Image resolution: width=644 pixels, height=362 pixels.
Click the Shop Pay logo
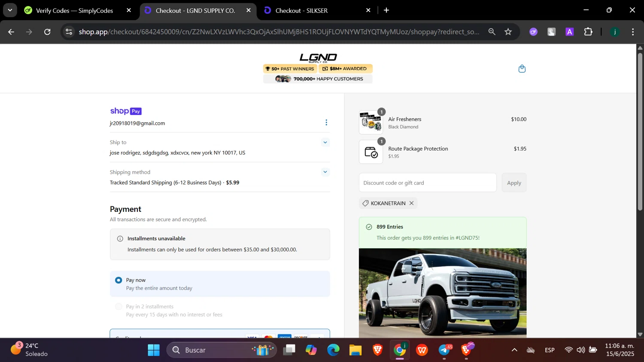126,111
